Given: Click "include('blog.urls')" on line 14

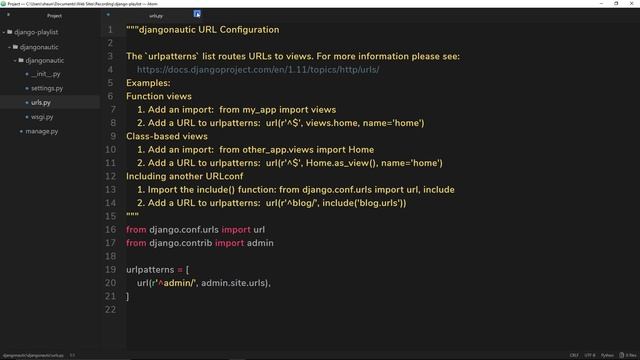Looking at the screenshot, I should tap(364, 203).
